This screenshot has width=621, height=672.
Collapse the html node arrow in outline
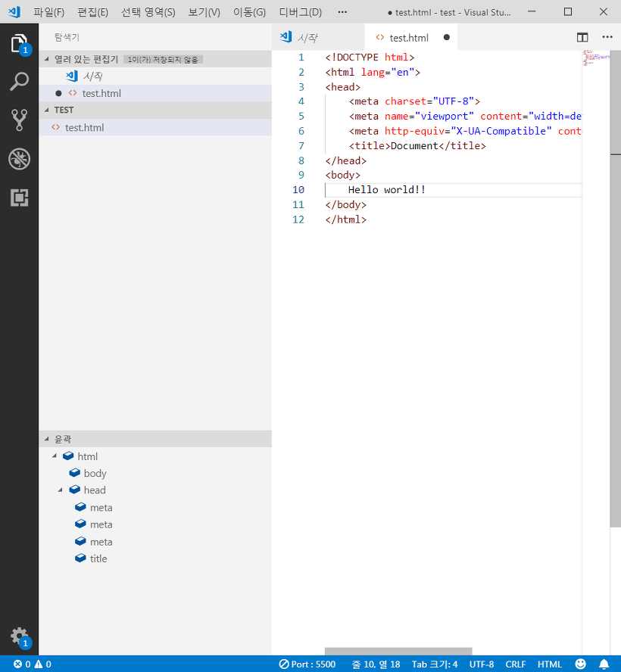pos(55,456)
